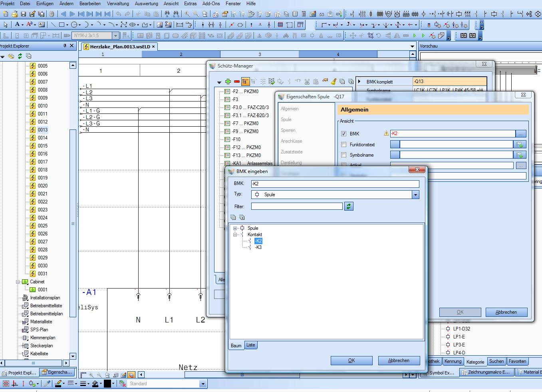Click the insert image icon in toolbar

tap(159, 25)
